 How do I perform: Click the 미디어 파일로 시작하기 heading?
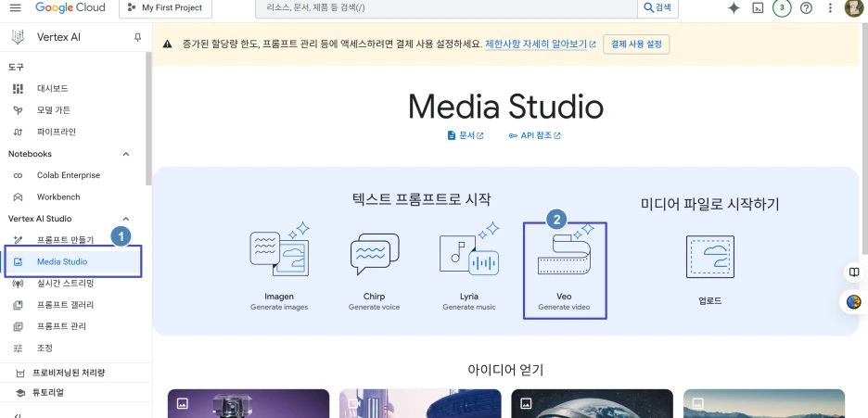pyautogui.click(x=709, y=204)
